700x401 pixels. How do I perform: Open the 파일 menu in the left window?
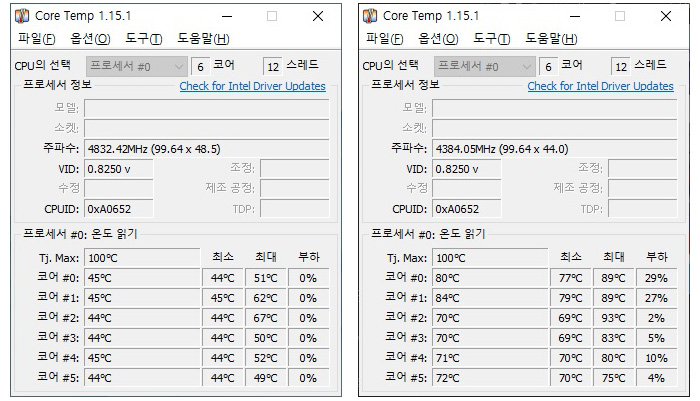pyautogui.click(x=37, y=39)
